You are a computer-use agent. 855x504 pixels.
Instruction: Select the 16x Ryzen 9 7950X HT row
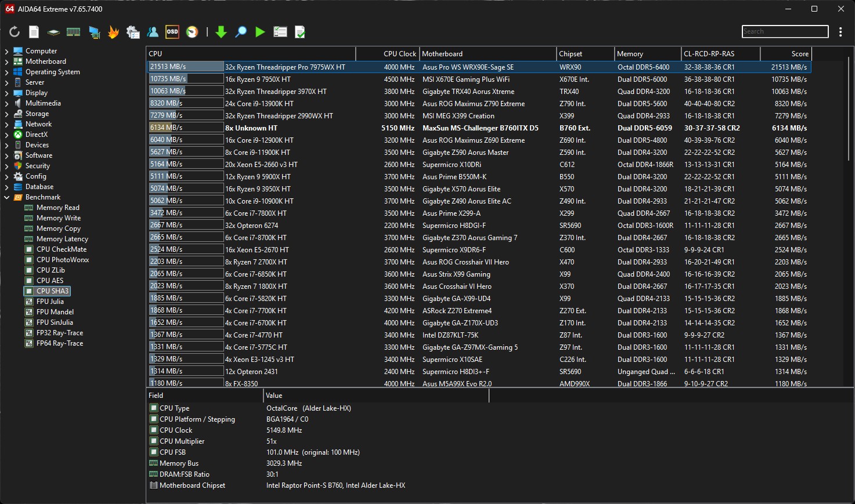[258, 79]
